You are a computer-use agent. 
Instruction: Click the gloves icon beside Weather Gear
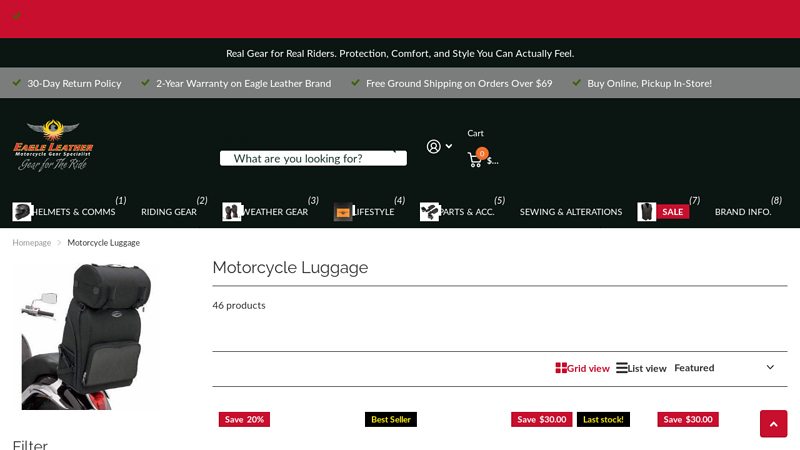click(x=232, y=212)
